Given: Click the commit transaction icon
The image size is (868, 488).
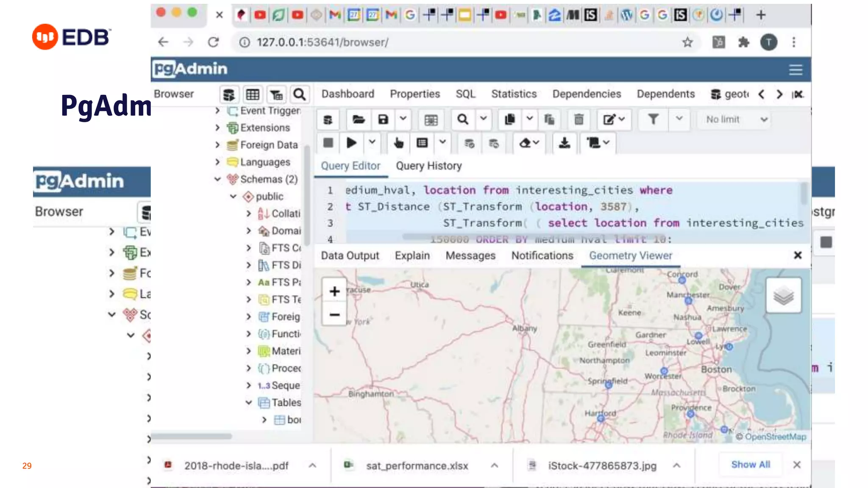Looking at the screenshot, I should click(x=469, y=143).
